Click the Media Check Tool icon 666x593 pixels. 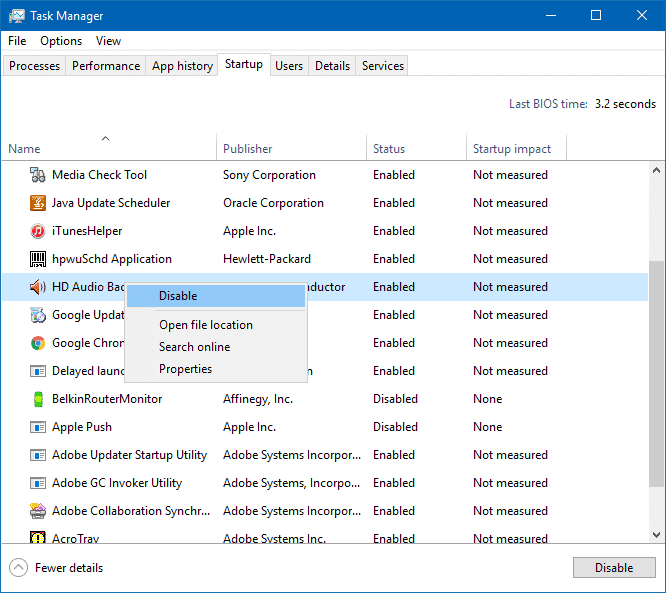tap(38, 175)
